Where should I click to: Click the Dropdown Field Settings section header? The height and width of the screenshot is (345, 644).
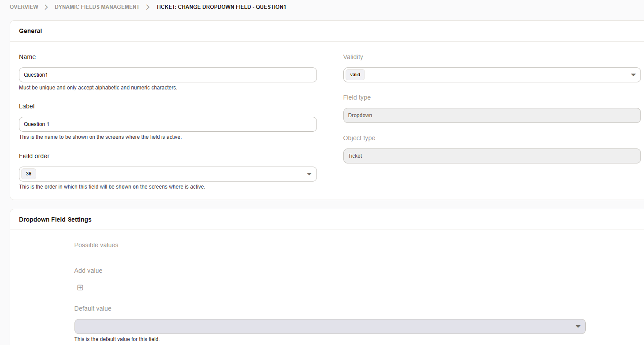55,219
